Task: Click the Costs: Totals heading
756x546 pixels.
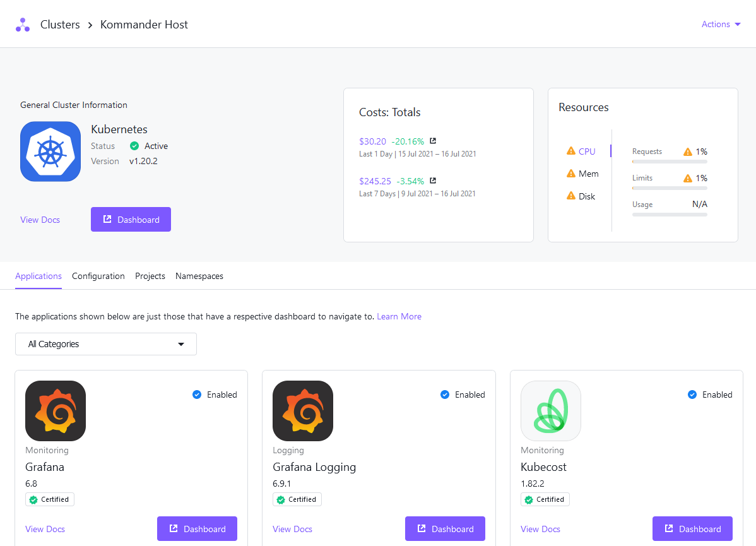Action: (x=389, y=112)
